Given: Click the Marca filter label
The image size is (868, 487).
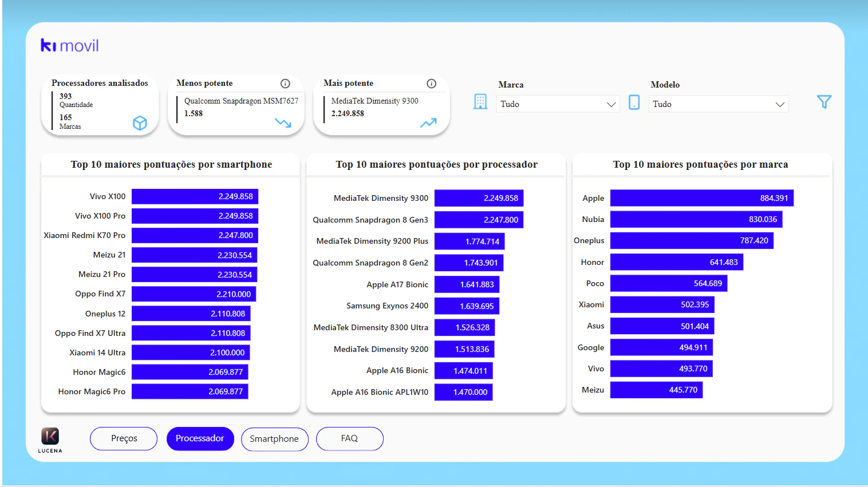Looking at the screenshot, I should pos(511,85).
